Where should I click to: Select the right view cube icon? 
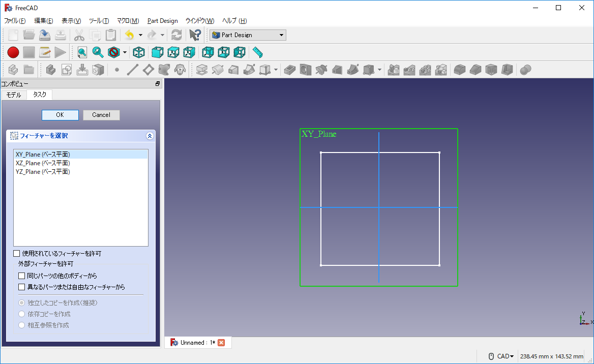point(189,52)
